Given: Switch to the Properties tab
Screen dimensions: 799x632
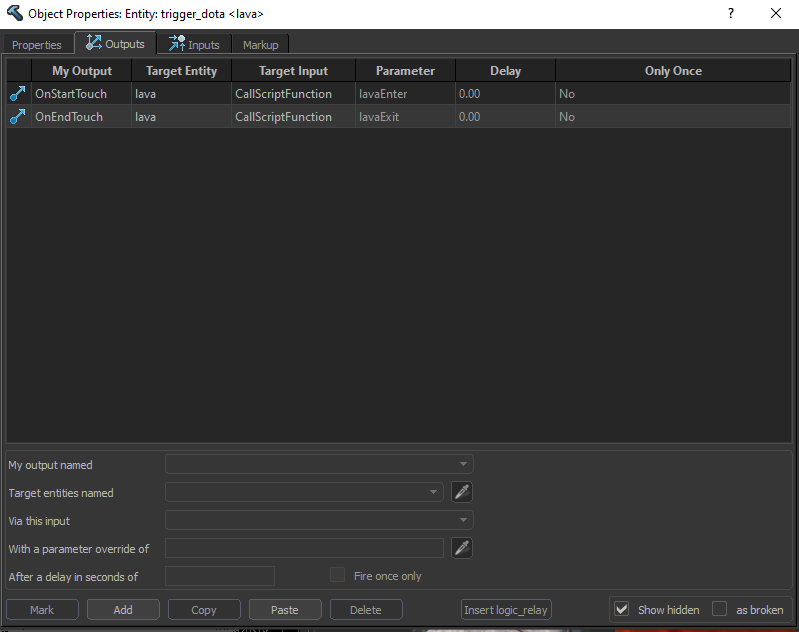Looking at the screenshot, I should pos(37,45).
